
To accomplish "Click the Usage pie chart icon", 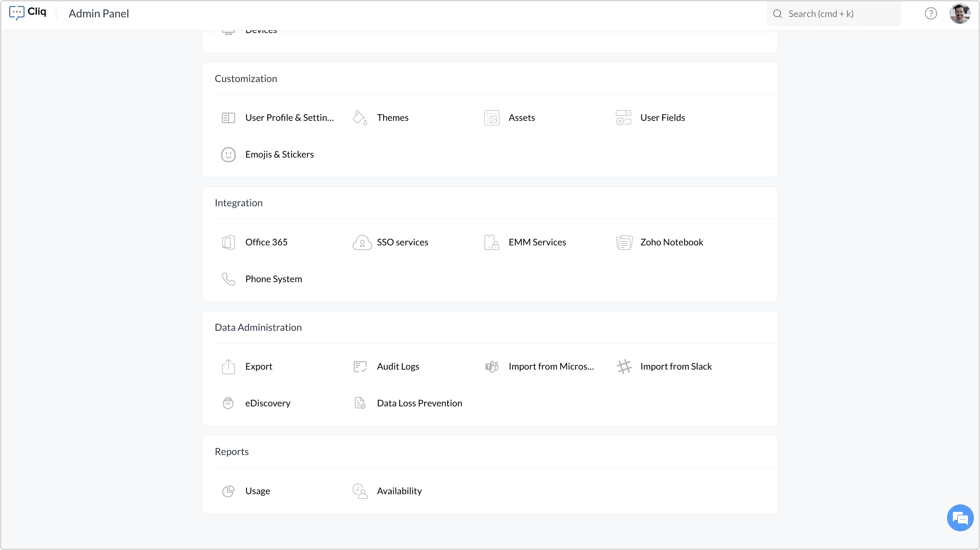I will [228, 491].
